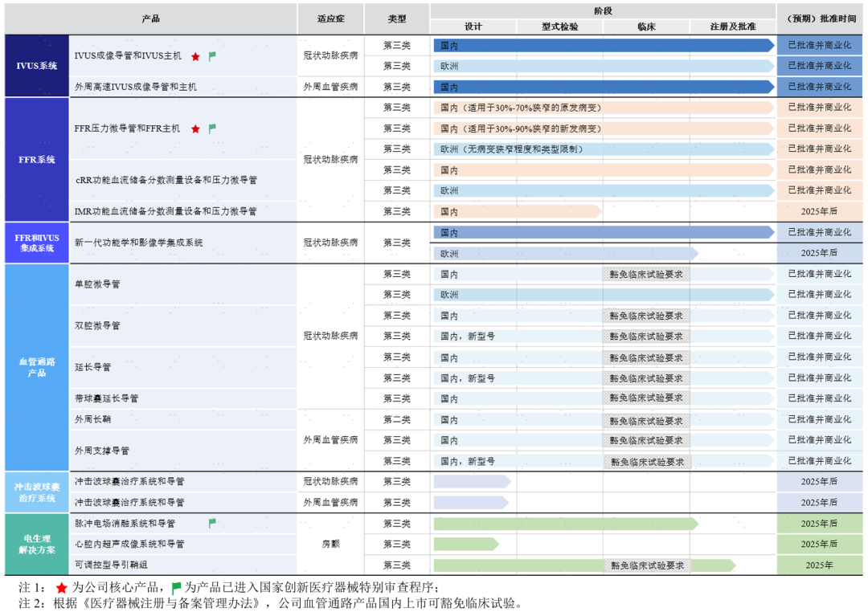868x612 pixels.
Task: Click the green flag beside FFR压力微导管和FFR主机
Action: click(x=212, y=129)
